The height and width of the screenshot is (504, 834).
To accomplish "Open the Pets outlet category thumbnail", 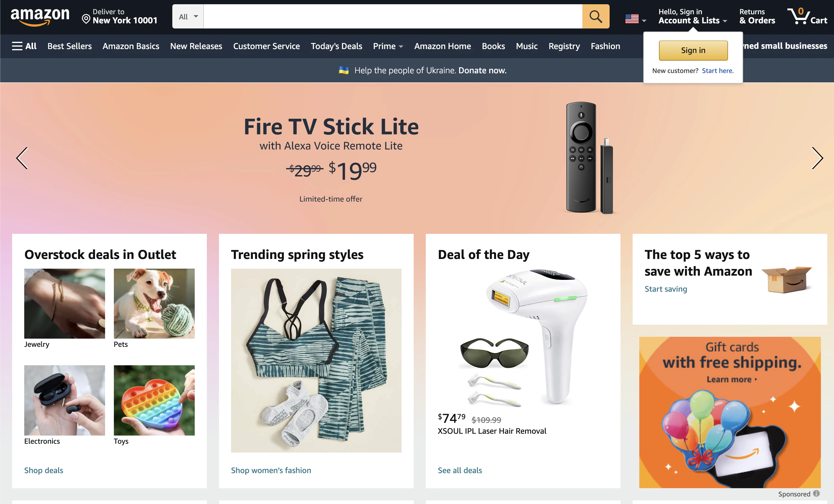I will click(154, 303).
